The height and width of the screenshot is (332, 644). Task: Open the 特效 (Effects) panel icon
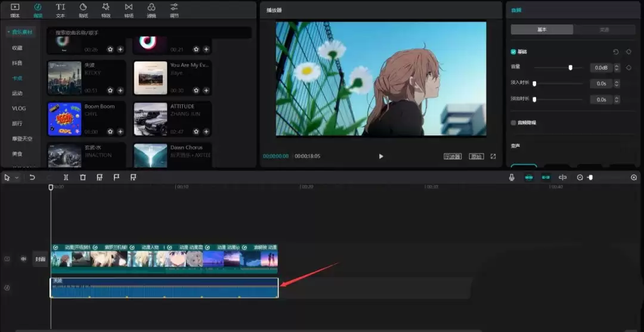pyautogui.click(x=106, y=10)
